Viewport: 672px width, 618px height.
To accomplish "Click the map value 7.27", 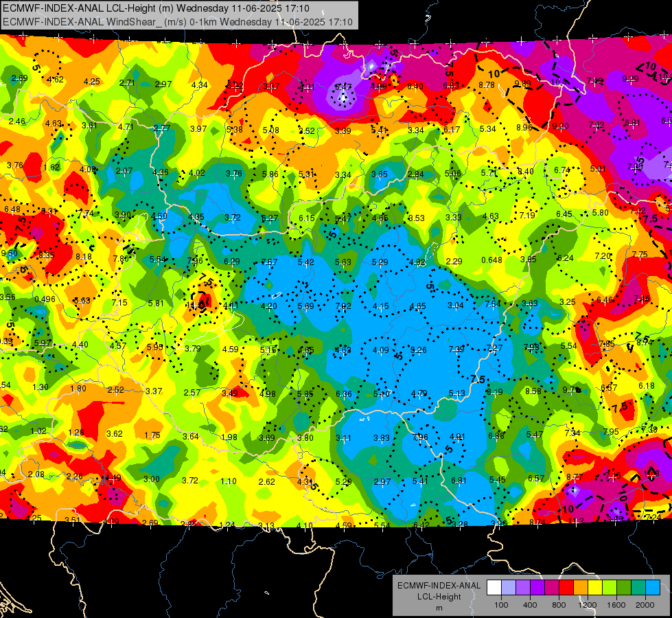I will (494, 348).
